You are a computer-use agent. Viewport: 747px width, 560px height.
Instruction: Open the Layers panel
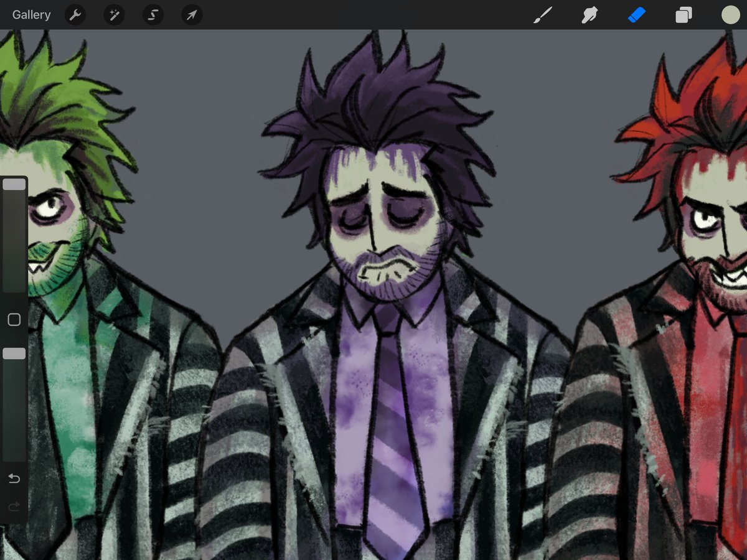point(683,14)
